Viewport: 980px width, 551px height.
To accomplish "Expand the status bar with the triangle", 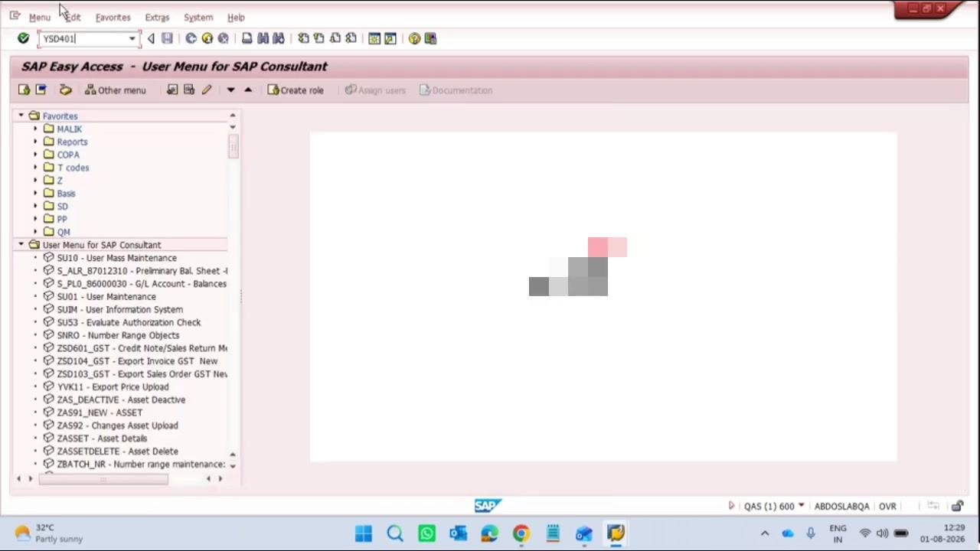I will coord(730,506).
